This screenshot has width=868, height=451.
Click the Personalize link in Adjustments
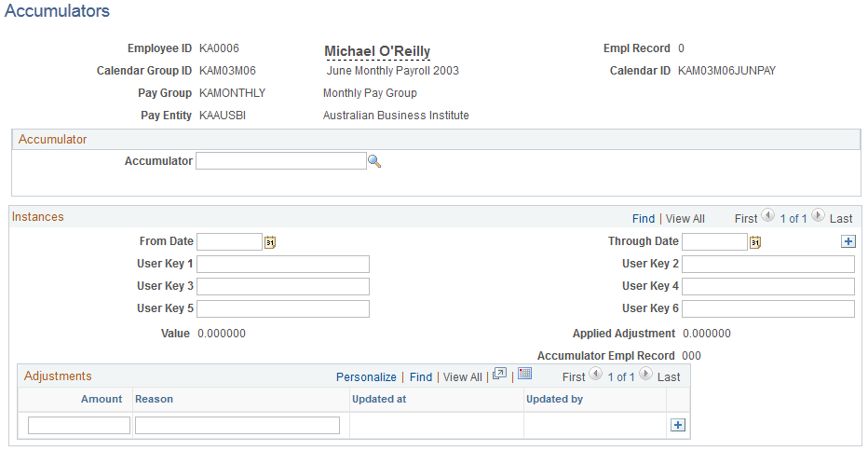(366, 377)
